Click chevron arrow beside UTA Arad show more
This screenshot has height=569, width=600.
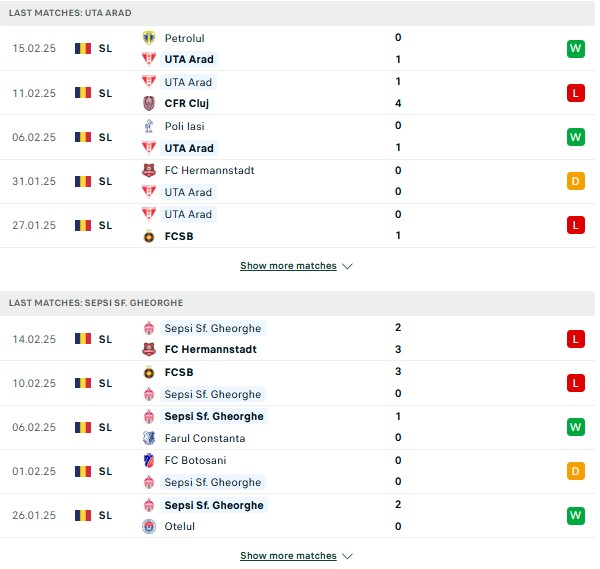click(347, 266)
